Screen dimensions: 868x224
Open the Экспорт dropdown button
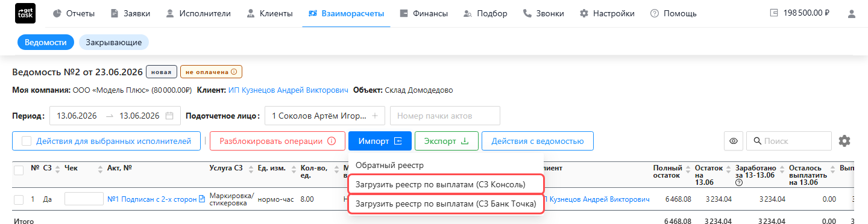446,142
